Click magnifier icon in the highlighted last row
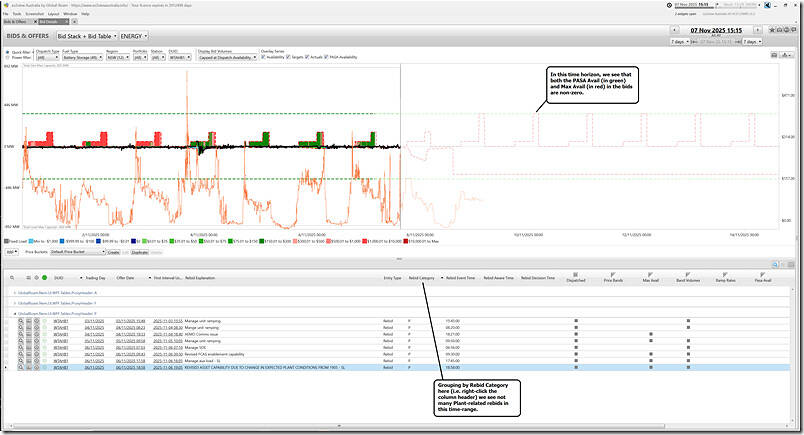The image size is (804, 435). point(20,367)
